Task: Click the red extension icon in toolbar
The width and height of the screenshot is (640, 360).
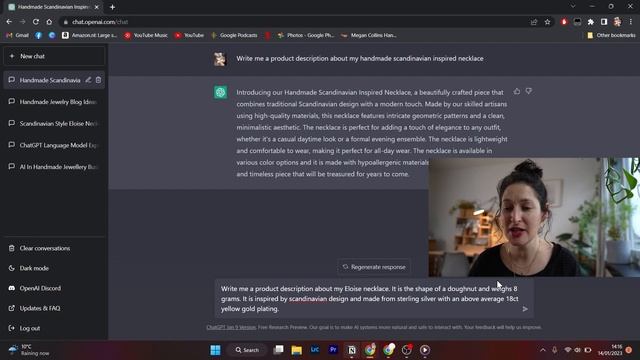Action: click(564, 22)
